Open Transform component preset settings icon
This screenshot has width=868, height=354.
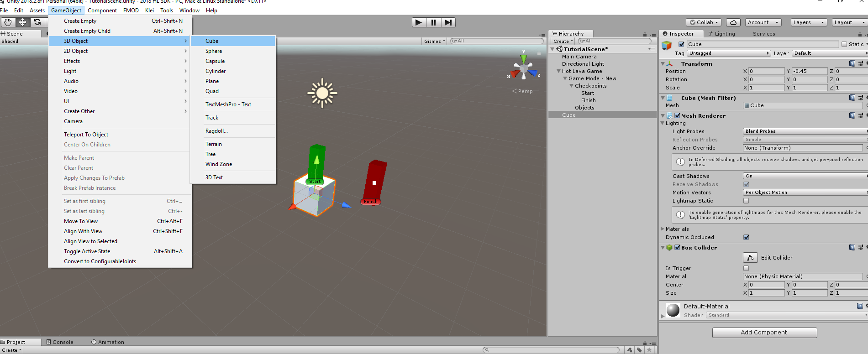click(860, 64)
